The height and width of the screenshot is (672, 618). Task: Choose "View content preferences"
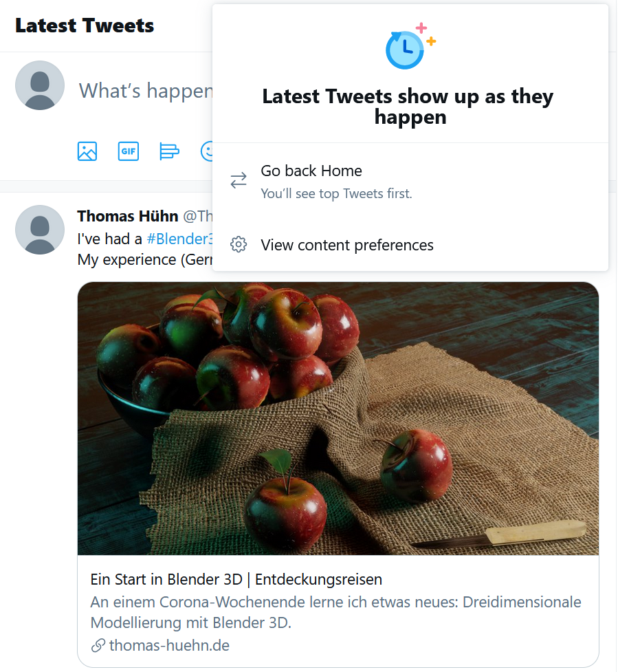[347, 246]
